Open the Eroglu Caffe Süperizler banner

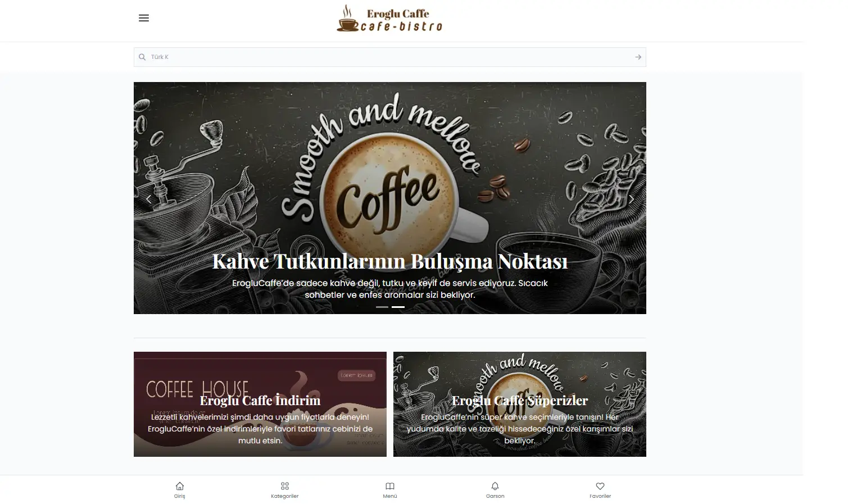pos(520,404)
